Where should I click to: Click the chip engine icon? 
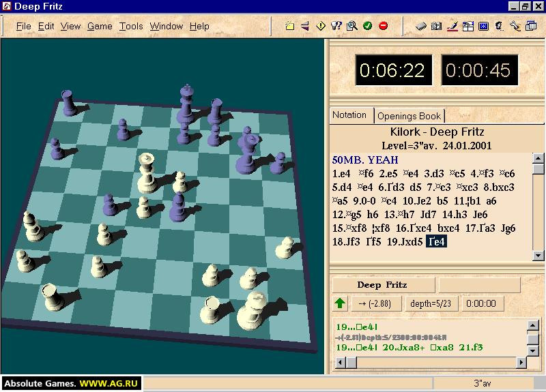[420, 26]
